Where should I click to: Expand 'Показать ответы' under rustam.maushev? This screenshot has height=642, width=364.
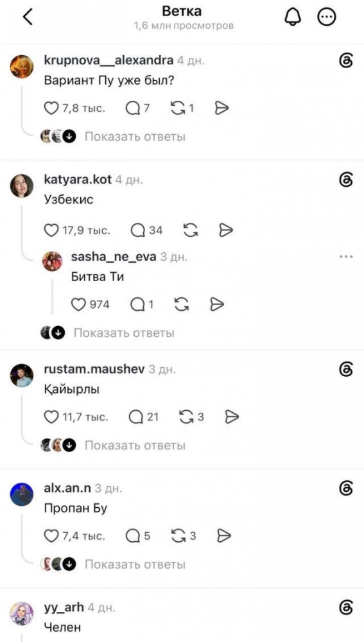(135, 445)
